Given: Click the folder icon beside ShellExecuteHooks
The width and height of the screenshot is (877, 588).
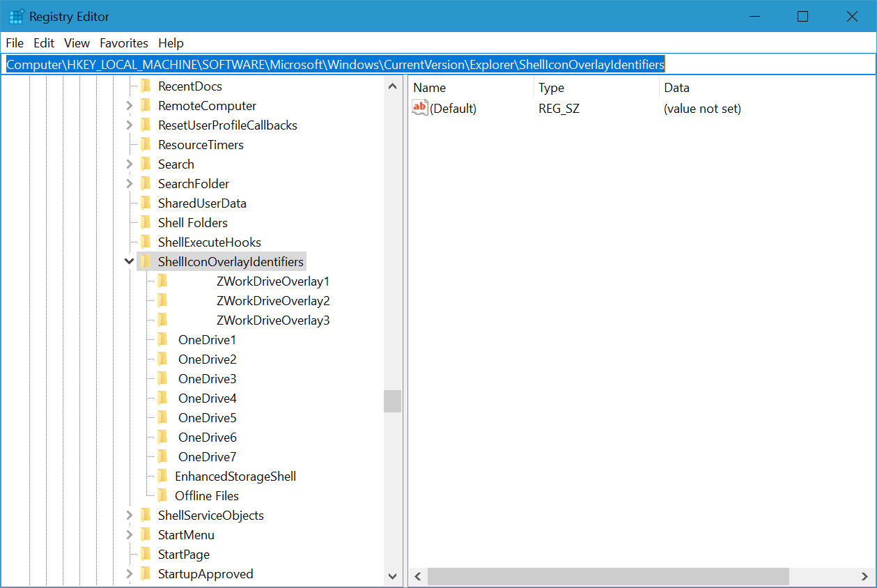Looking at the screenshot, I should [146, 242].
